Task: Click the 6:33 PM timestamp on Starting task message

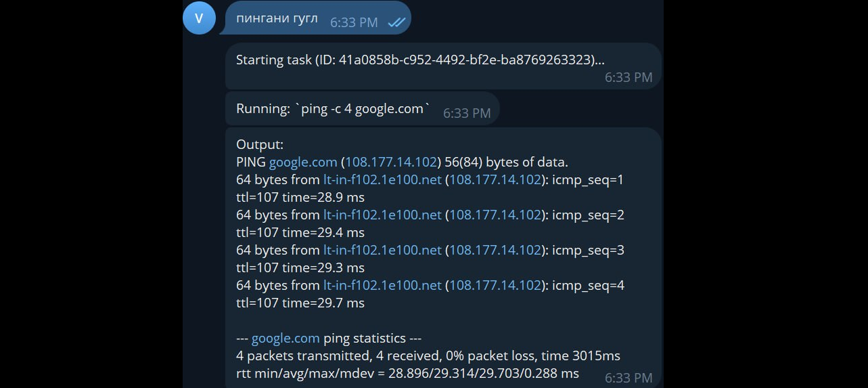Action: 629,78
